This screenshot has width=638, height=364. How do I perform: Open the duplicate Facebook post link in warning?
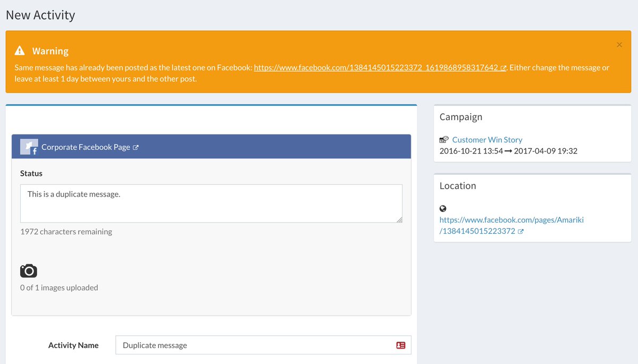tap(376, 67)
